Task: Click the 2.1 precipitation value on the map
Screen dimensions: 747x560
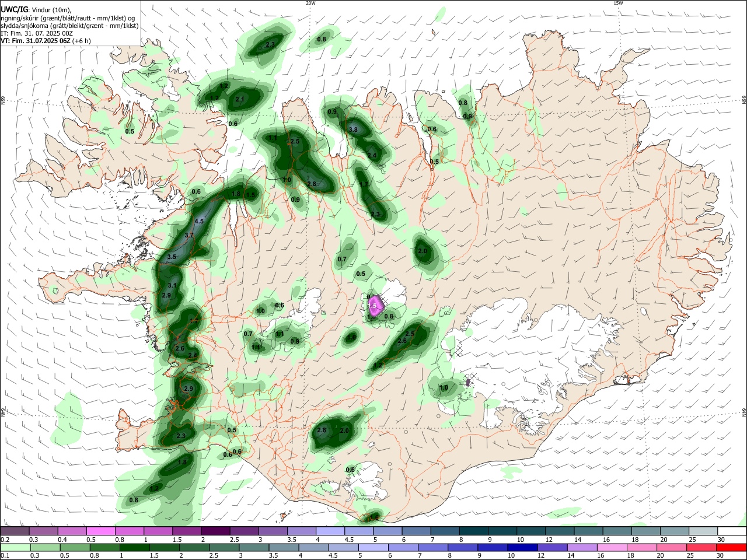Action: (x=240, y=99)
